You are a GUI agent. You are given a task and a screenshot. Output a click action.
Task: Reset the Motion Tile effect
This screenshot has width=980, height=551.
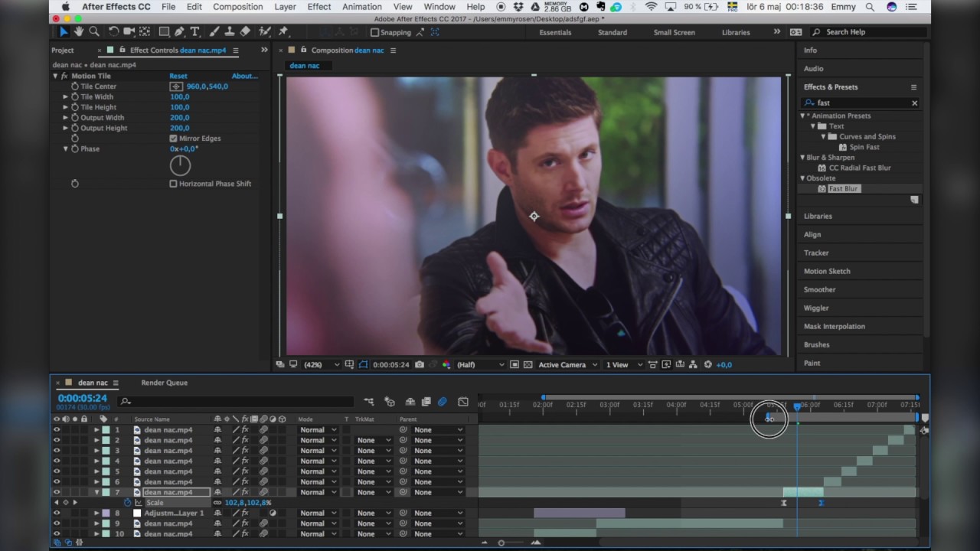pyautogui.click(x=178, y=77)
